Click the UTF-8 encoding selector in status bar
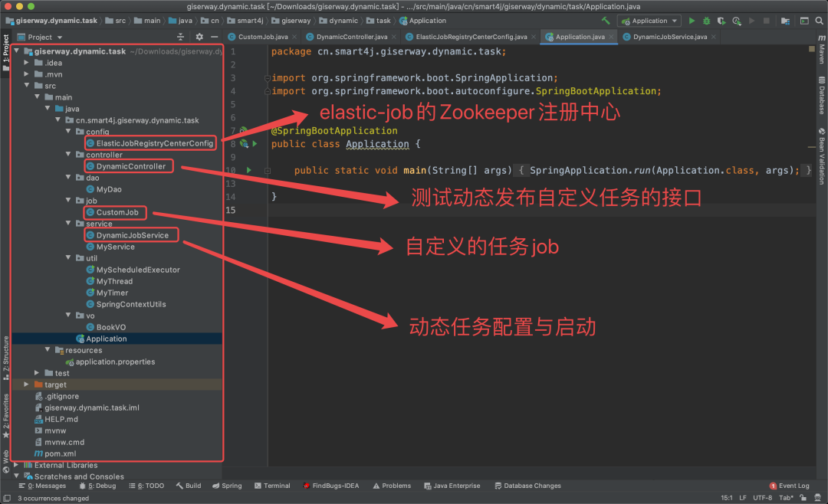This screenshot has height=504, width=828. [763, 498]
